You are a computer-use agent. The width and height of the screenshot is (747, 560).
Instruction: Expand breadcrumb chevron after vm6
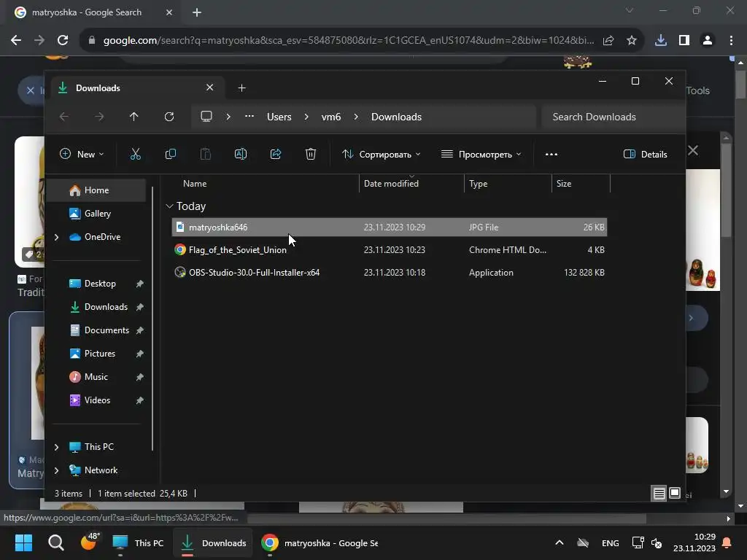[356, 117]
